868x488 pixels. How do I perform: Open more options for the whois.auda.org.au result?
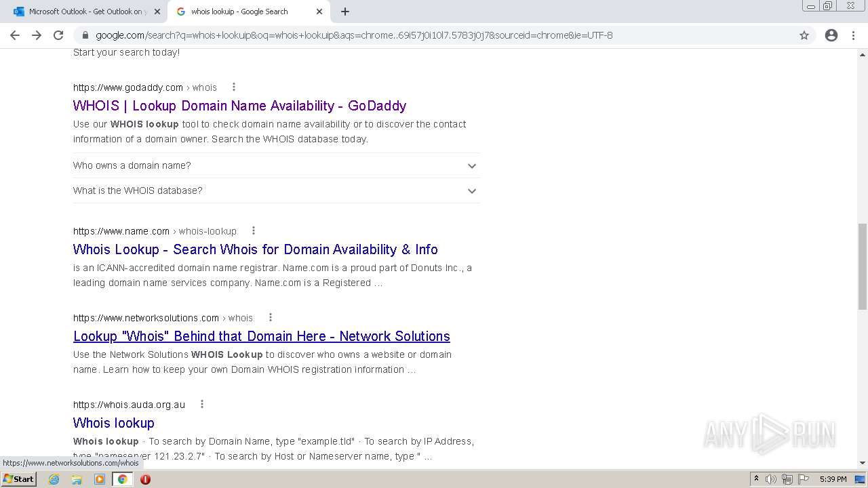(x=201, y=404)
